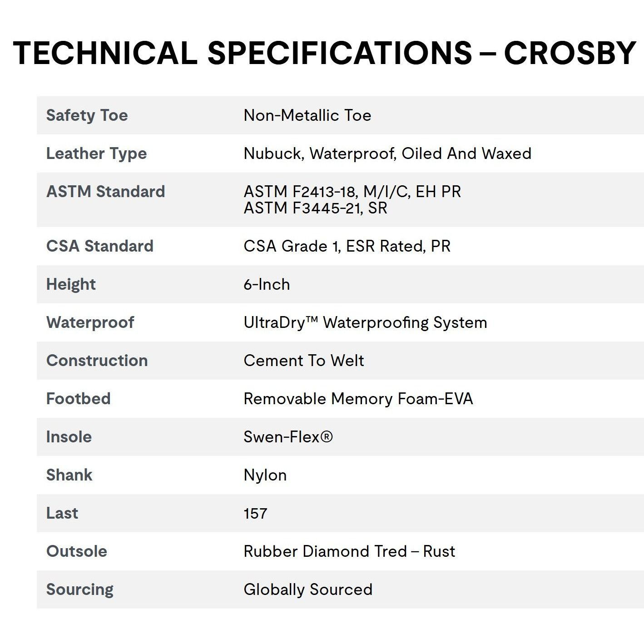This screenshot has width=644, height=644.
Task: Click the Nubuck, Waterproof, Oiled And Waxed text
Action: pos(387,154)
